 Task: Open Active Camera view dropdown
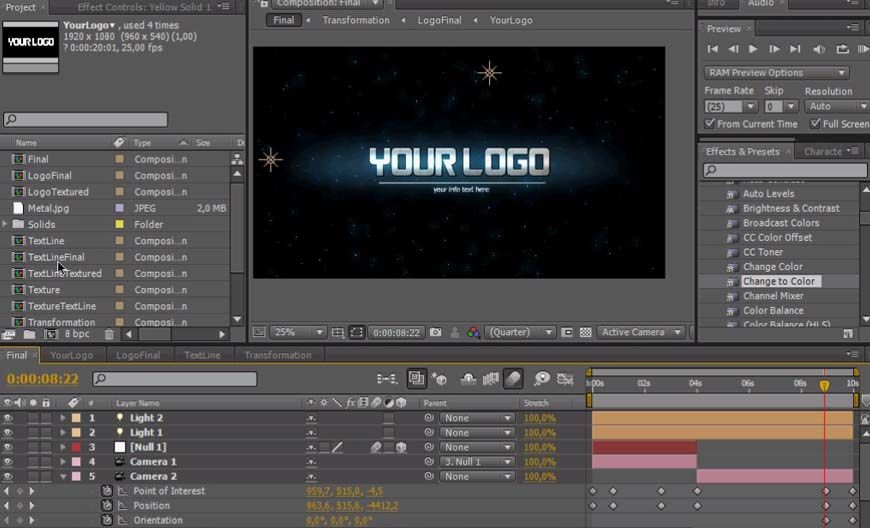[x=641, y=332]
